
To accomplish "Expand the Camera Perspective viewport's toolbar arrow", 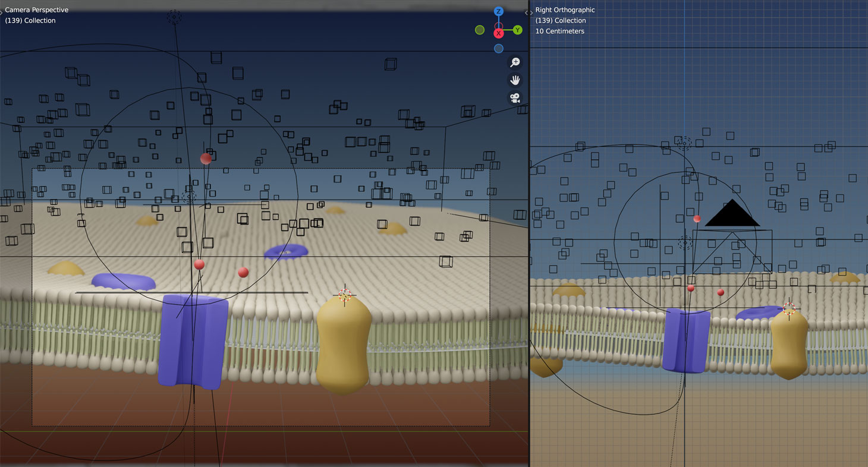I will (x=2, y=12).
